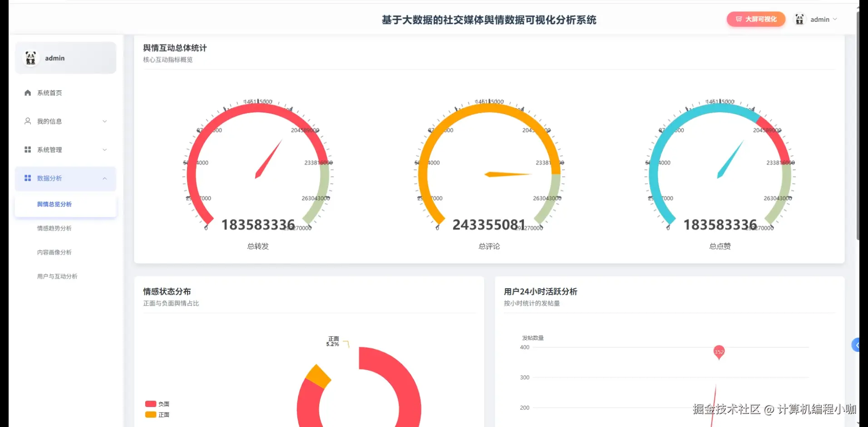Select 舆情总览分析 submenu item
Image resolution: width=868 pixels, height=427 pixels.
(65, 205)
